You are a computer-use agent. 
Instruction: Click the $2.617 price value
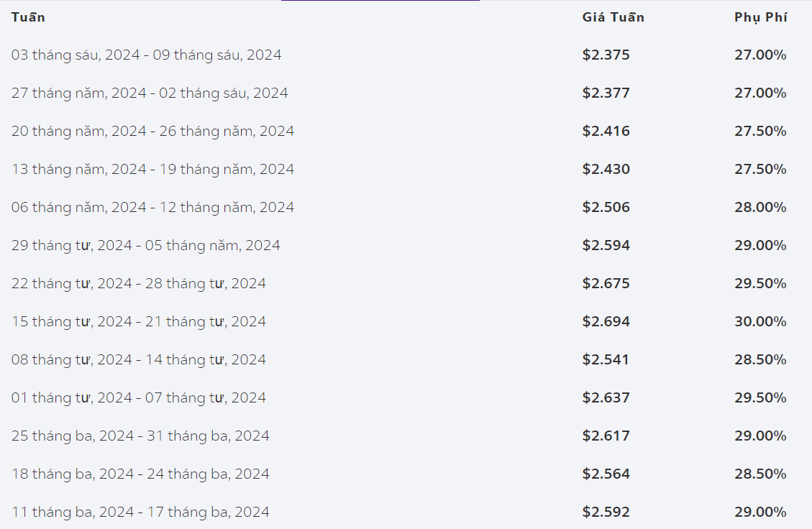[606, 436]
